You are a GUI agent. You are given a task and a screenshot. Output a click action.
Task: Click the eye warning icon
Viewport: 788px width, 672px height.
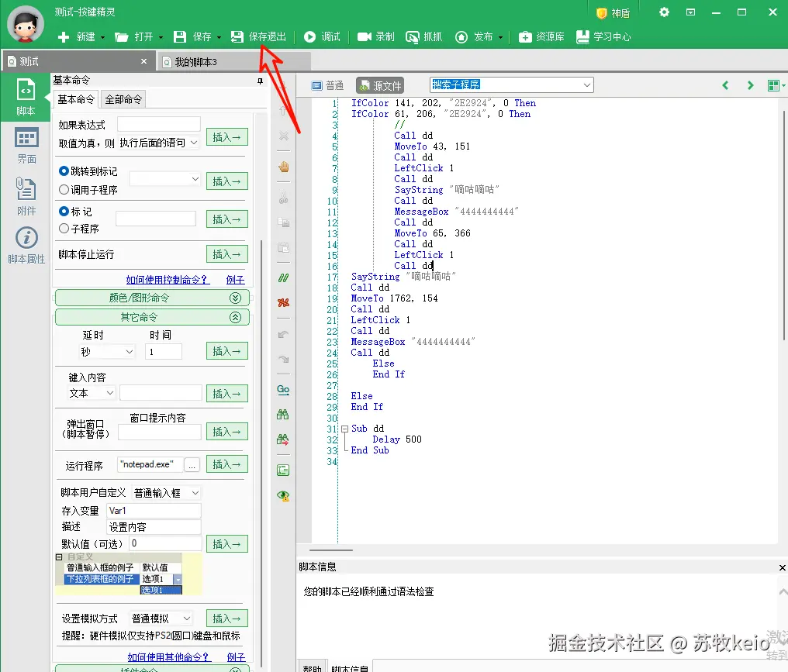pyautogui.click(x=283, y=496)
